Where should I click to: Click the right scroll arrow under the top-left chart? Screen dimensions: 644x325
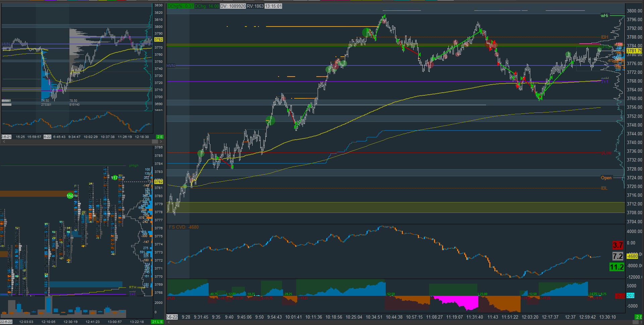click(161, 141)
